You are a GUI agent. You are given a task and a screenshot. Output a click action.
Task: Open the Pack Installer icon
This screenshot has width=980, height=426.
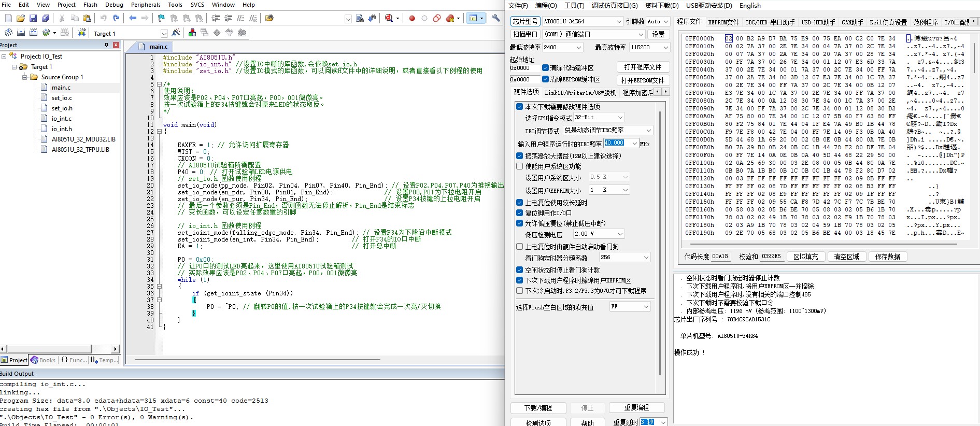pyautogui.click(x=242, y=33)
